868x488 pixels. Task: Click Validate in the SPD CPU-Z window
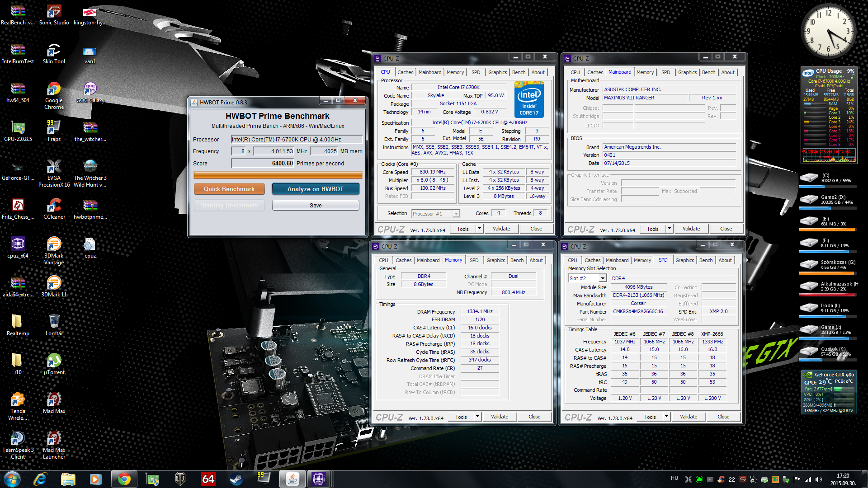[x=689, y=417]
